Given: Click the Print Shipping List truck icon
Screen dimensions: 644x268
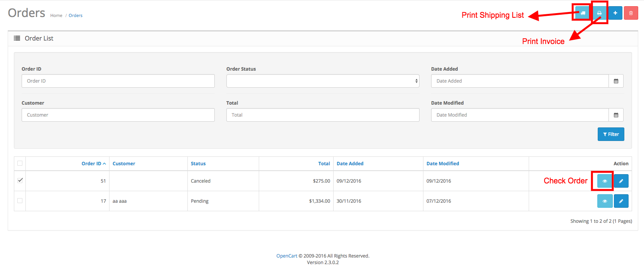Looking at the screenshot, I should tap(583, 13).
